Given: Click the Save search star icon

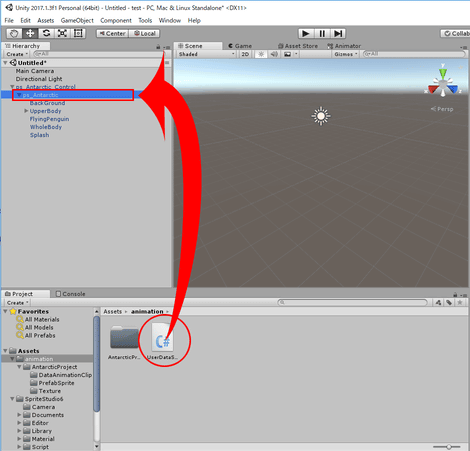Looking at the screenshot, I should click(x=460, y=303).
